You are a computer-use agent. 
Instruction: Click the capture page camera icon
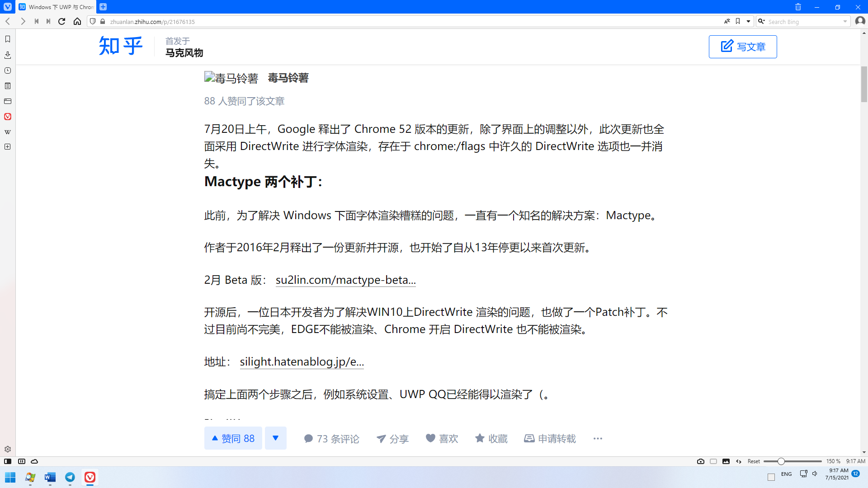tap(701, 461)
